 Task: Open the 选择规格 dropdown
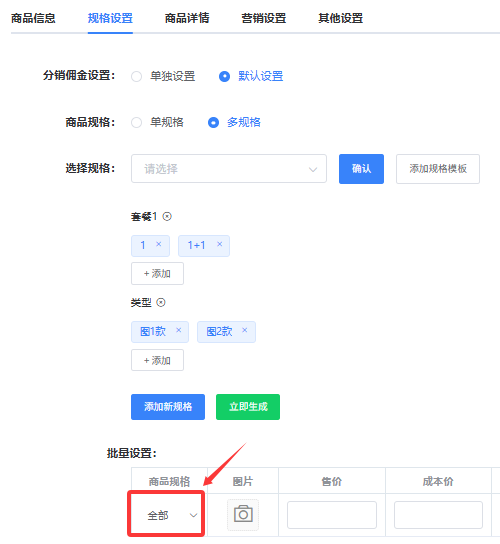click(229, 169)
